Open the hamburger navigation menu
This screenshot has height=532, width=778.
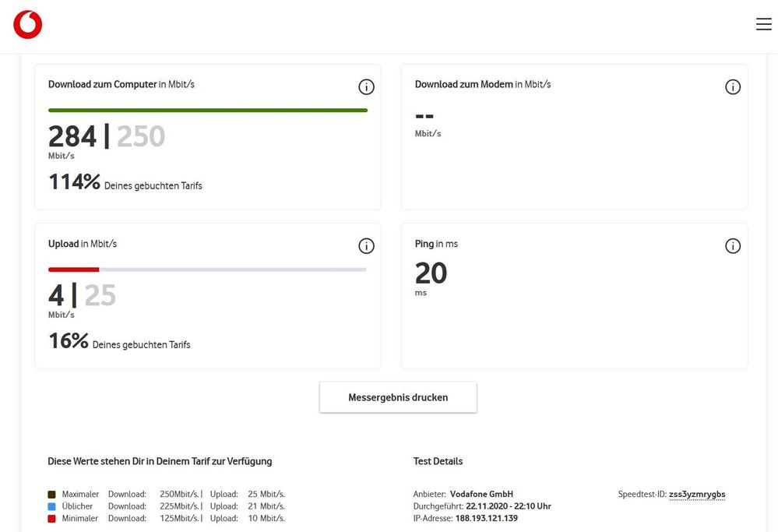point(763,23)
